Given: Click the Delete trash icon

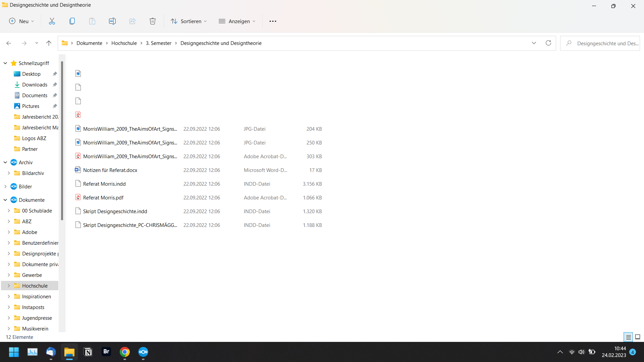Looking at the screenshot, I should tap(153, 21).
